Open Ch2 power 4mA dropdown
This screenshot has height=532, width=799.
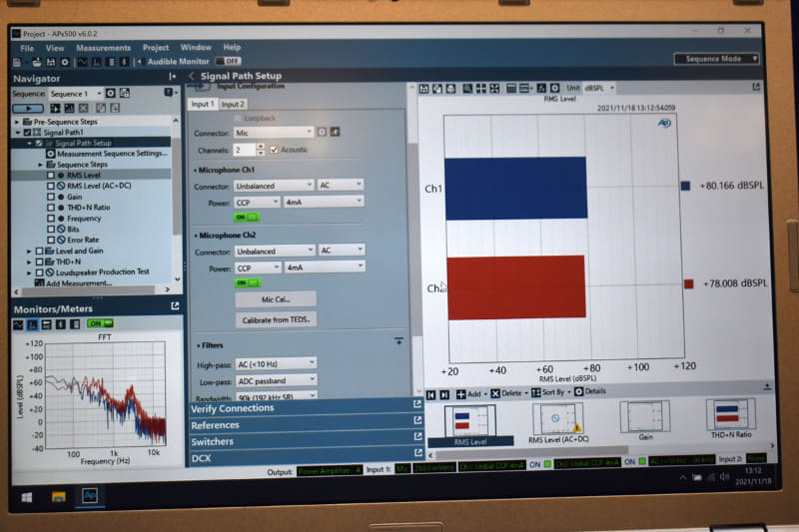(325, 266)
